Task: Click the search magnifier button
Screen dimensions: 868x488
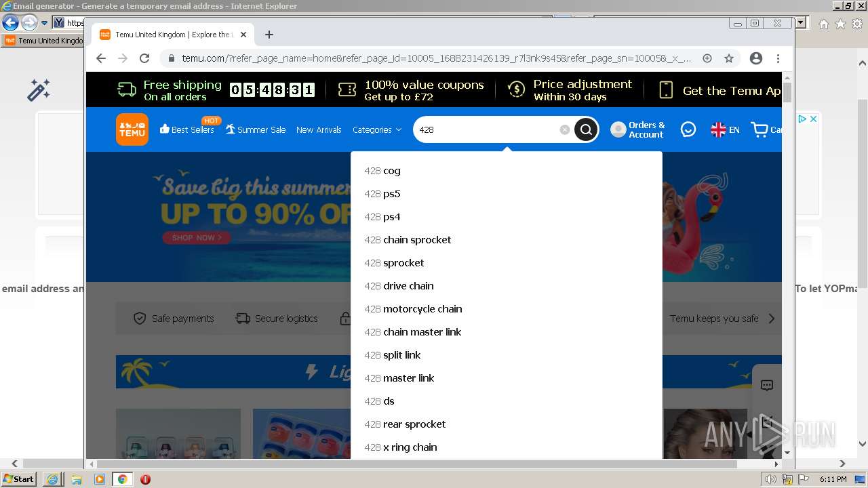Action: (586, 129)
